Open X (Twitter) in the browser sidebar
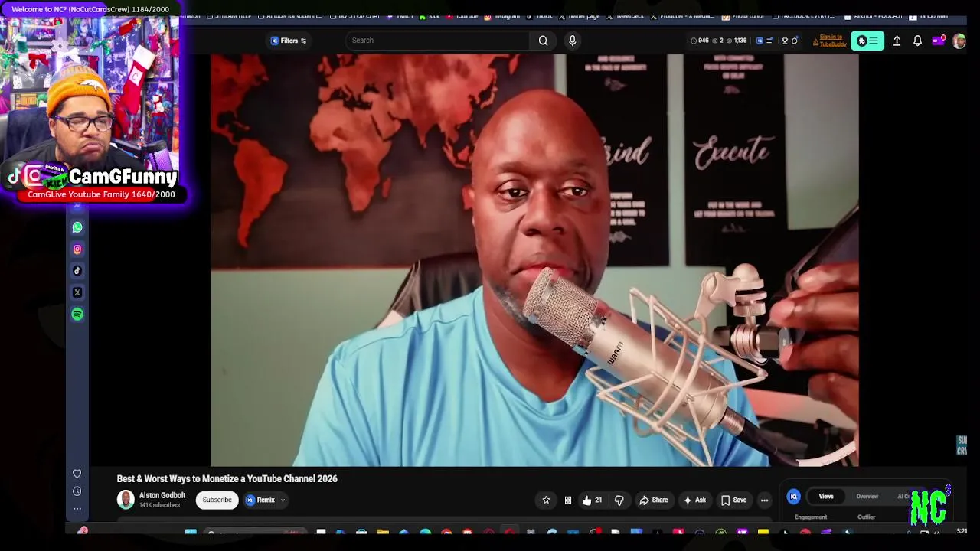Viewport: 980px width, 551px height. (77, 292)
